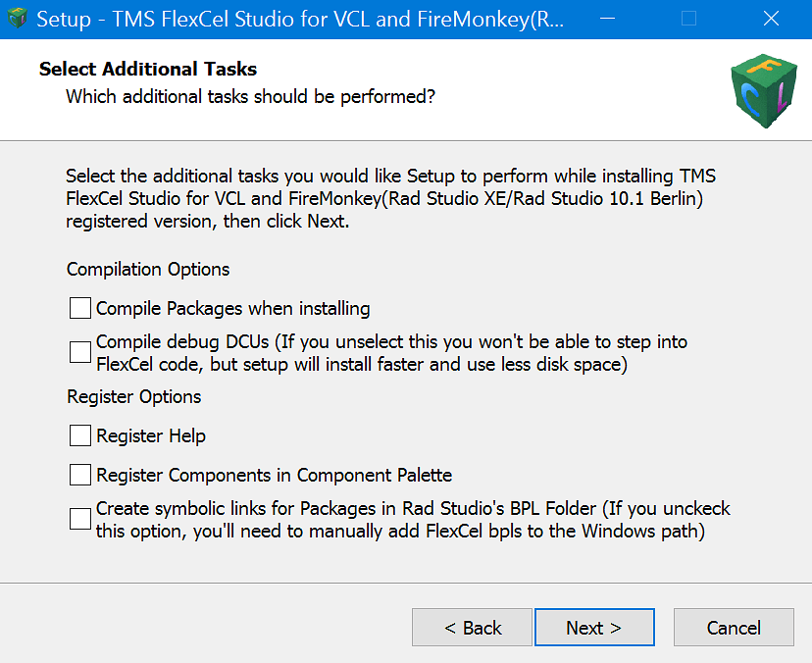Image resolution: width=812 pixels, height=663 pixels.
Task: Minimize the setup window
Action: coord(607,18)
